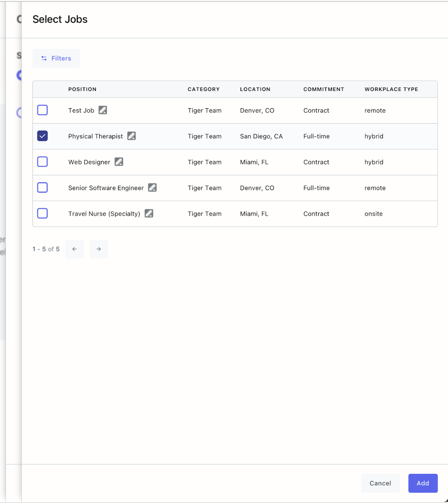Click the Category column header
This screenshot has width=448, height=503.
click(x=203, y=89)
